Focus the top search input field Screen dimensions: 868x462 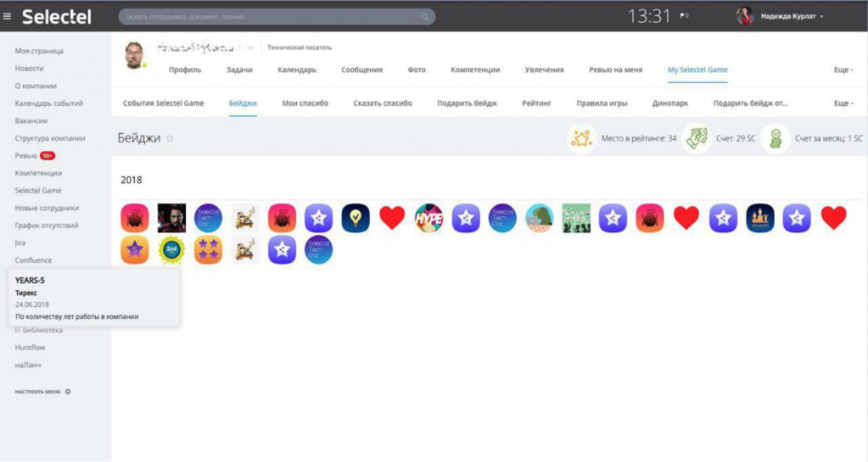point(272,17)
